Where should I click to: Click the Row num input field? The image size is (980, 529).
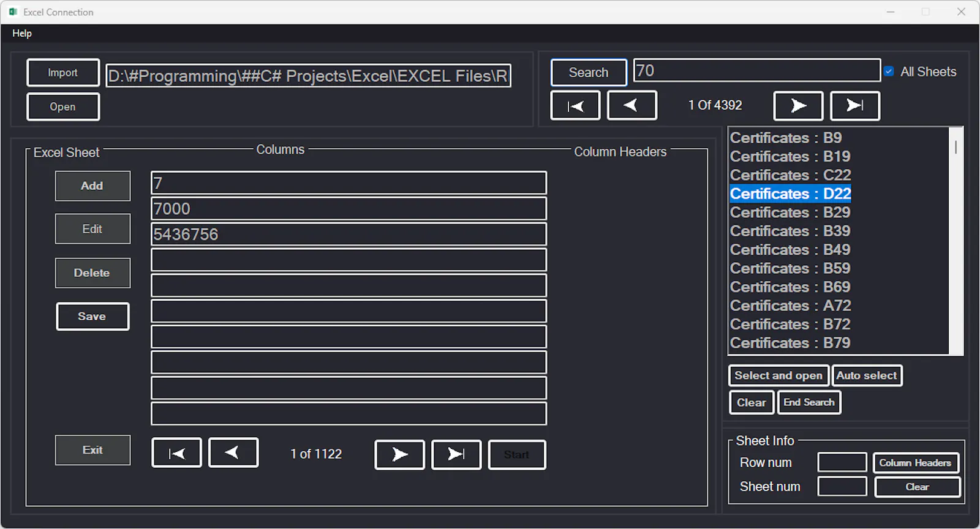coord(842,462)
